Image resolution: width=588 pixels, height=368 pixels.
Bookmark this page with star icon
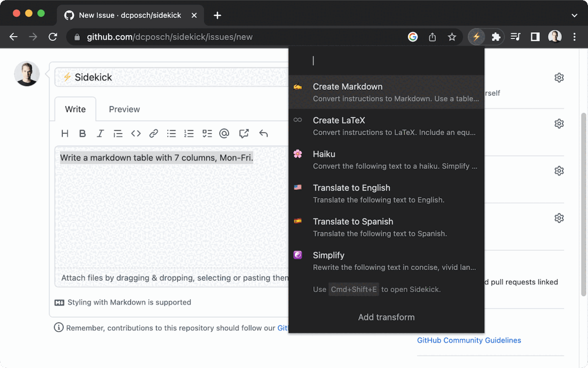click(x=452, y=37)
